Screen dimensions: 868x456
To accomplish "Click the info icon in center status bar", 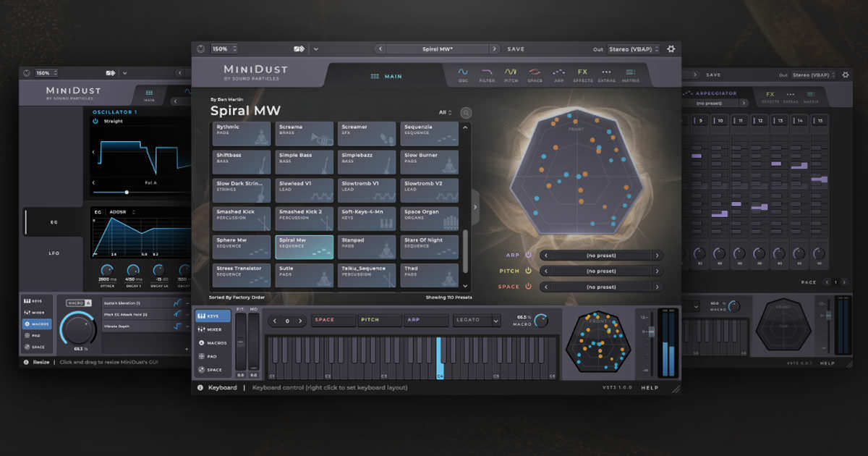I will tap(200, 387).
